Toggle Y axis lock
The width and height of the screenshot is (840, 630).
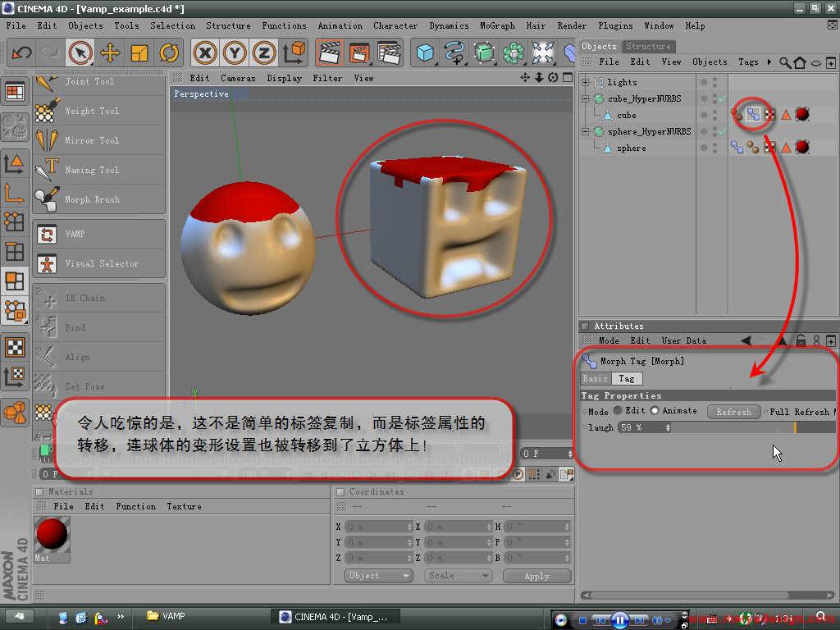(x=235, y=53)
